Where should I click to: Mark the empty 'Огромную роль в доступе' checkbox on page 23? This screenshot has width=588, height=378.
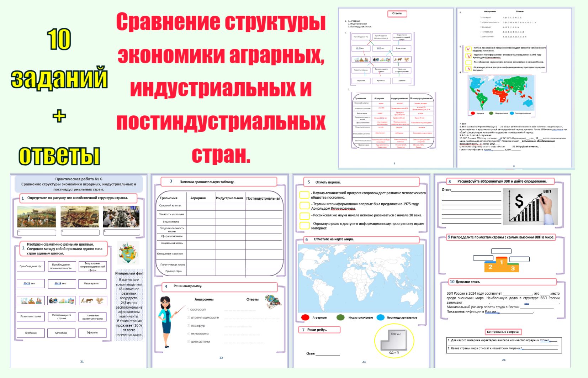point(304,225)
